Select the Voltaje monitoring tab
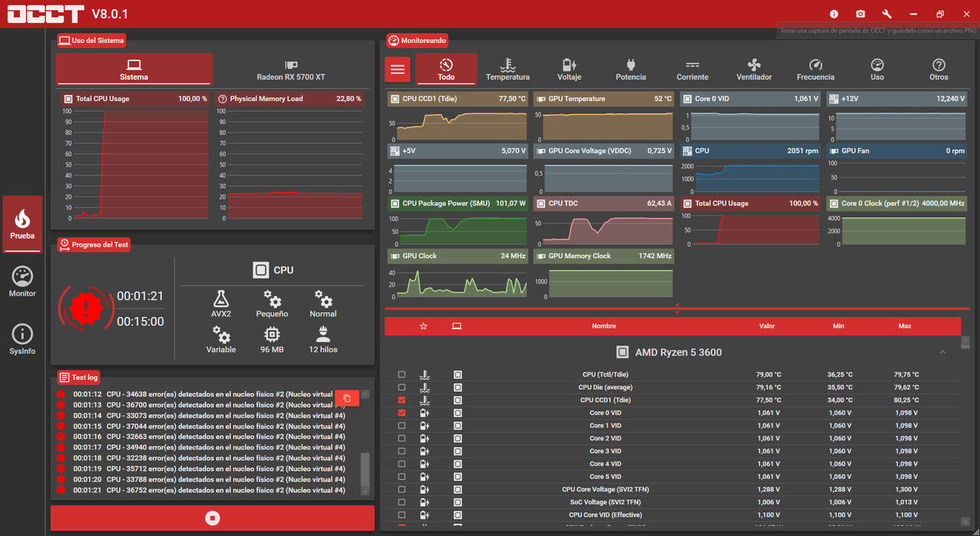Image resolution: width=980 pixels, height=536 pixels. point(570,69)
